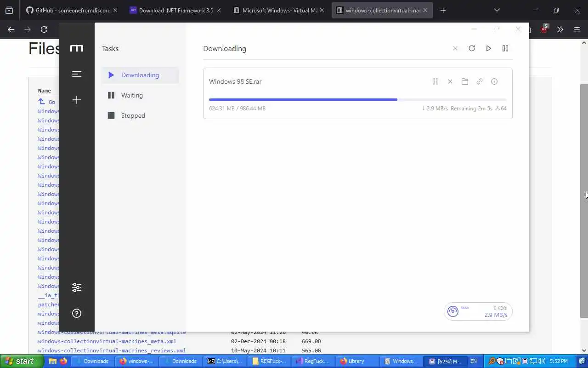The height and width of the screenshot is (368, 588).
Task: Go back in the browser
Action: 11,29
